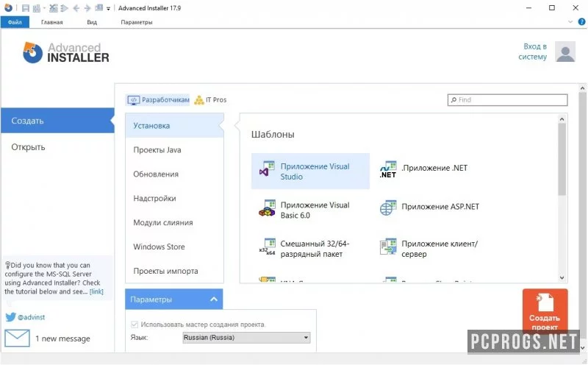Click the orange Создать проект button
This screenshot has height=365, width=588.
click(545, 310)
